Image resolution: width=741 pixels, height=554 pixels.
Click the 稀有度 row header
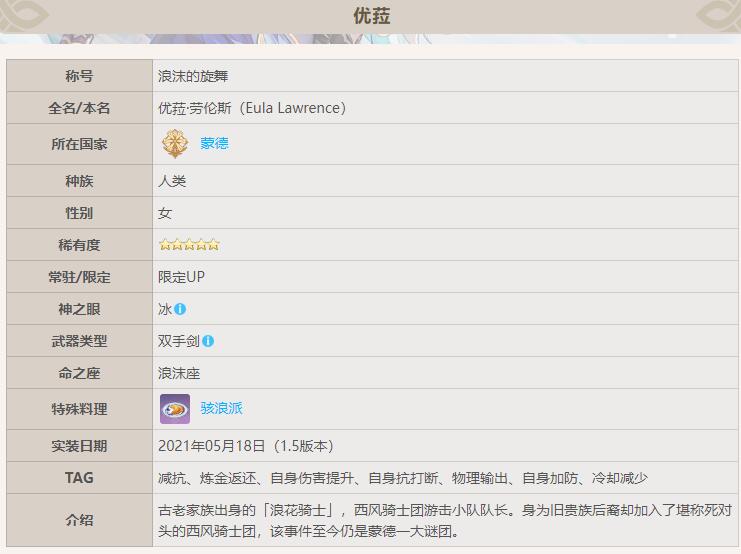click(79, 244)
